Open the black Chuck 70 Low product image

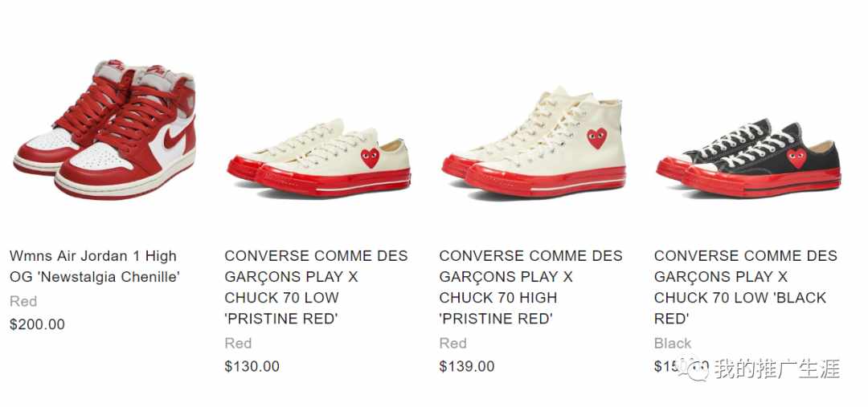[748, 158]
